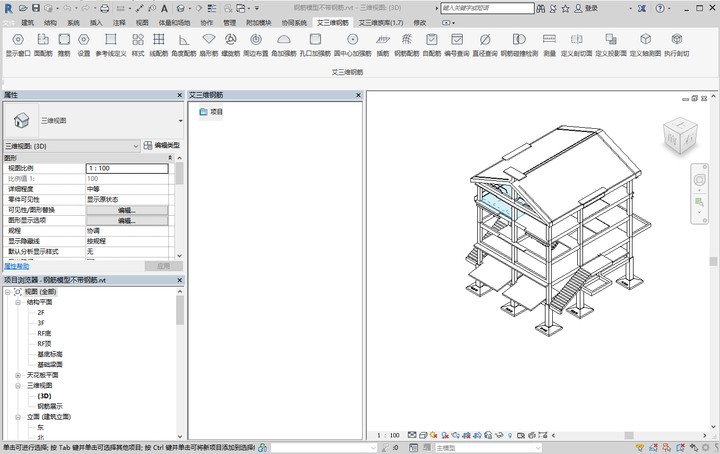The width and height of the screenshot is (720, 454).
Task: Collapse the 立面 (建筑立面) node
Action: 18,417
